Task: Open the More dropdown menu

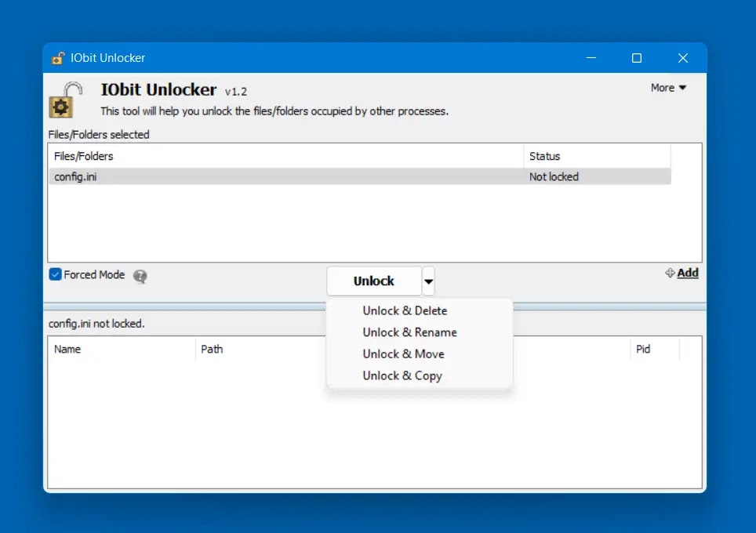Action: click(x=668, y=88)
